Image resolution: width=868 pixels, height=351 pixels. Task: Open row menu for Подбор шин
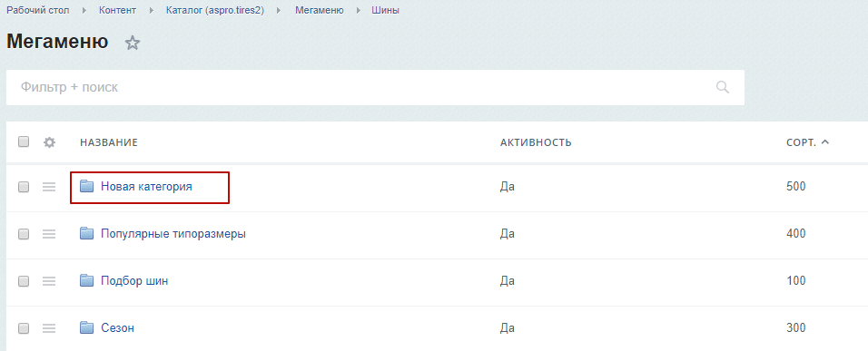(x=49, y=281)
